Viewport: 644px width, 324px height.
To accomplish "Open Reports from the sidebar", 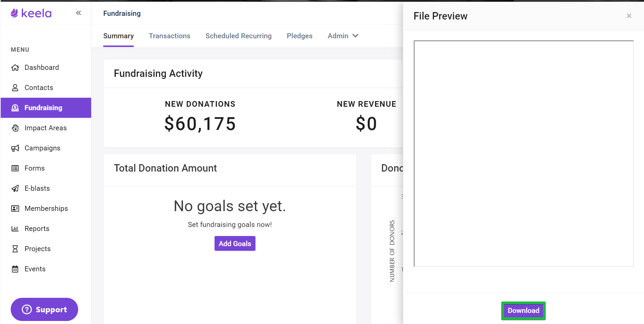I will point(46,229).
